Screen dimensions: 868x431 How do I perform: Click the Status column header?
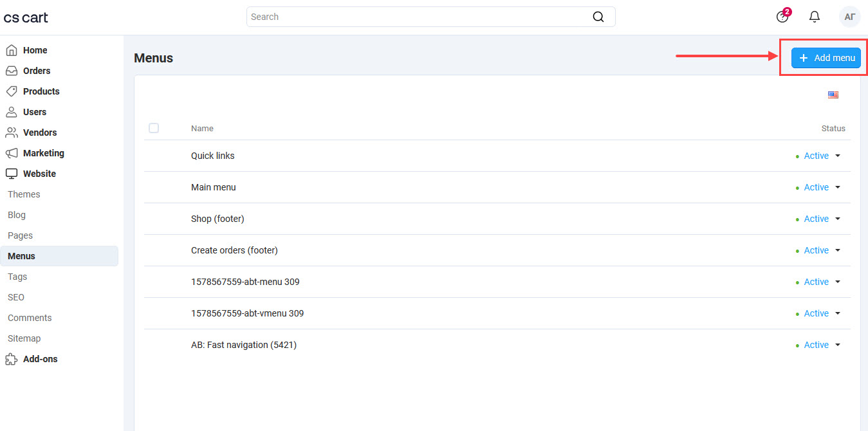833,128
